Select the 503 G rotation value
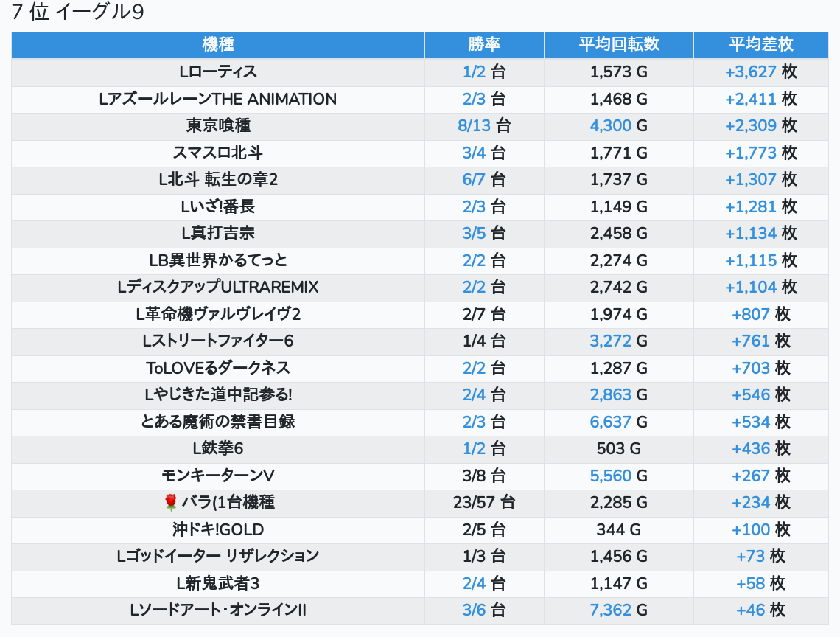Viewport: 840px width, 637px height. (x=619, y=449)
